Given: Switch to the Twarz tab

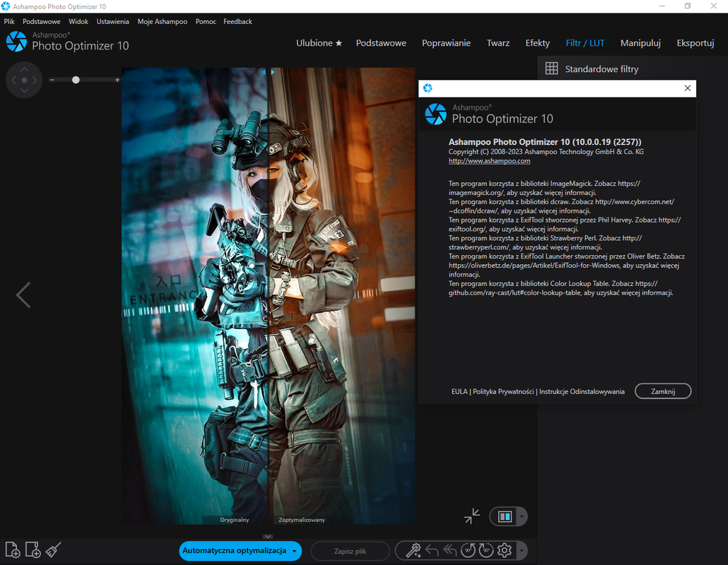Looking at the screenshot, I should [x=498, y=42].
